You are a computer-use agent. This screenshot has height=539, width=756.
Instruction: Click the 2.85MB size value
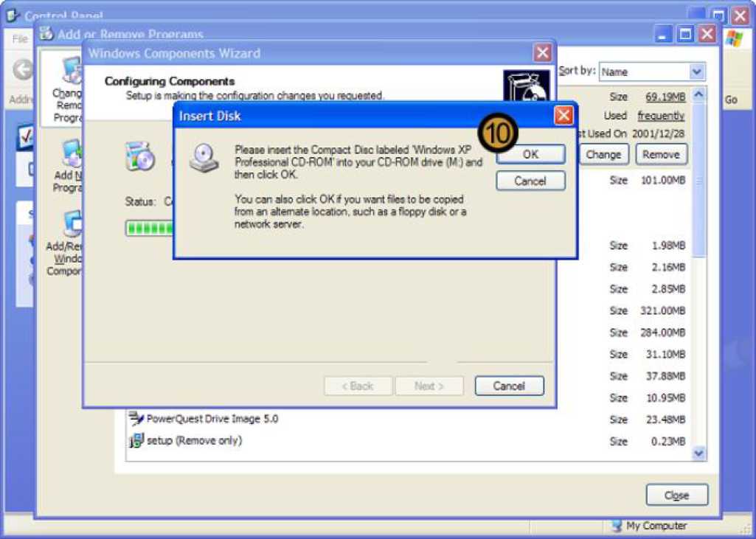(x=668, y=289)
